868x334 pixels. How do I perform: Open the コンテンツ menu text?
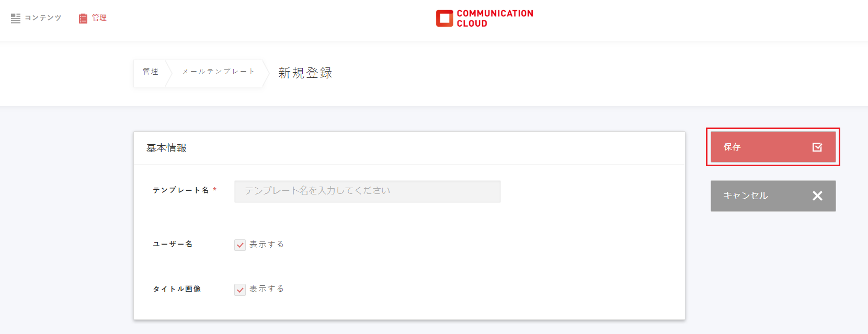[x=43, y=18]
